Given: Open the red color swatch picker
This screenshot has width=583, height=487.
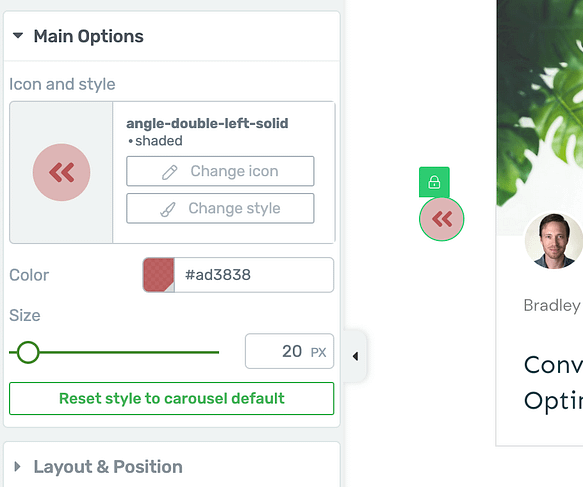Looking at the screenshot, I should point(159,275).
